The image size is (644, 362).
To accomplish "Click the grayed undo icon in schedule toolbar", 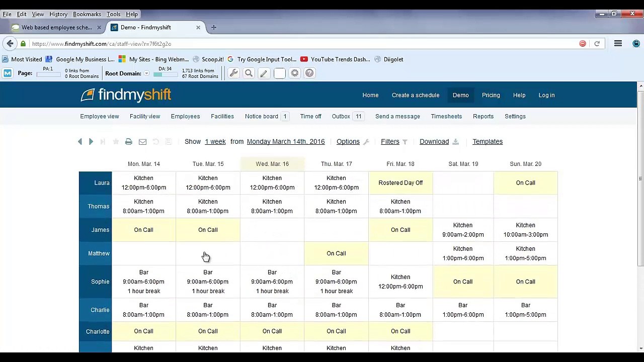I will 155,142.
